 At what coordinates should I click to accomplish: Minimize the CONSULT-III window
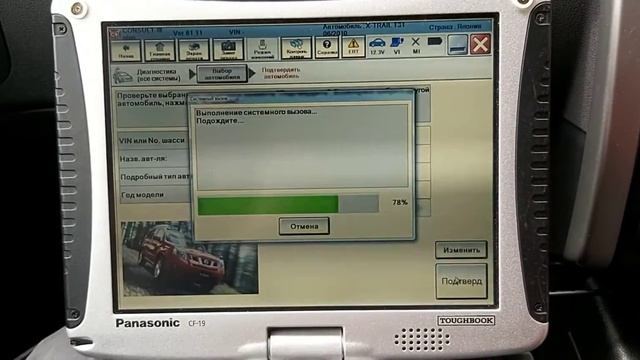pos(457,44)
